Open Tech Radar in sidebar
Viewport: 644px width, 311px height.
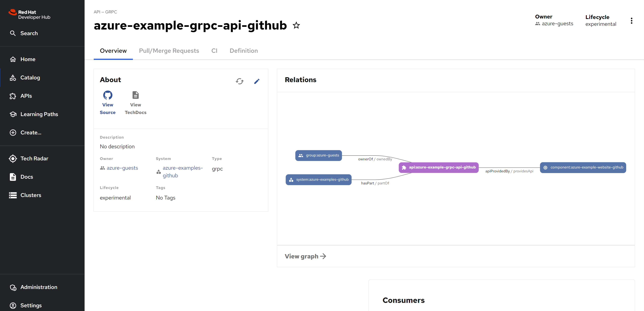pyautogui.click(x=34, y=158)
